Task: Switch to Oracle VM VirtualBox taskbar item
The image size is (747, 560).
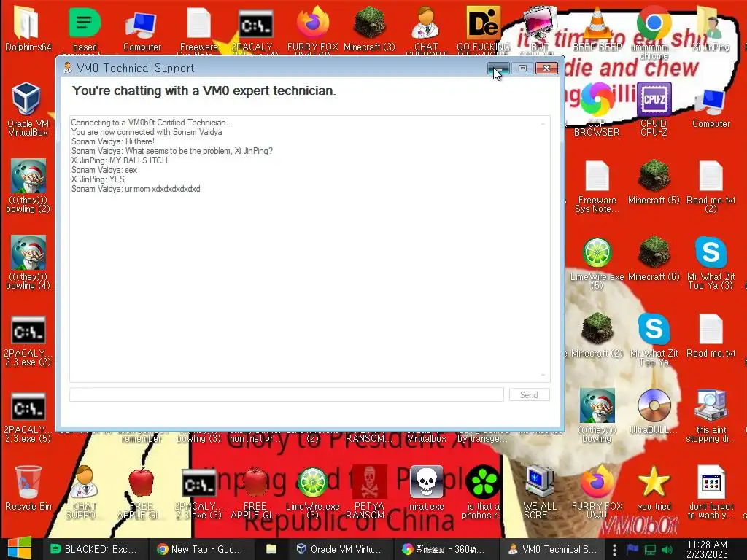Action: pos(339,549)
